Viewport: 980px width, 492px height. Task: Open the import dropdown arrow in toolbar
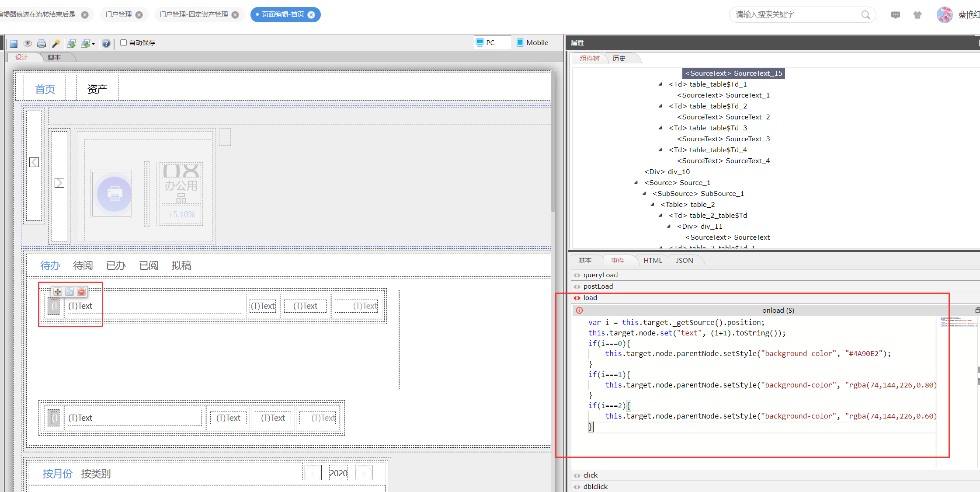tap(93, 44)
